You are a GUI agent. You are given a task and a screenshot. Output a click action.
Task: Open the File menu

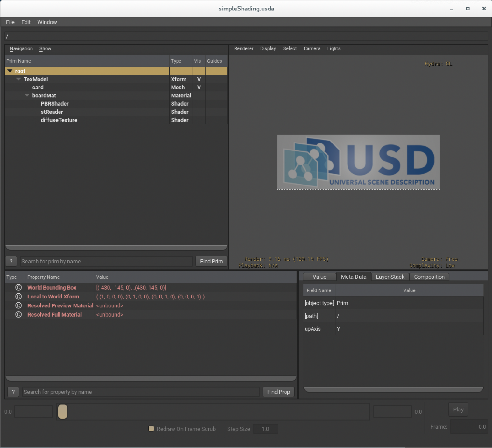10,22
